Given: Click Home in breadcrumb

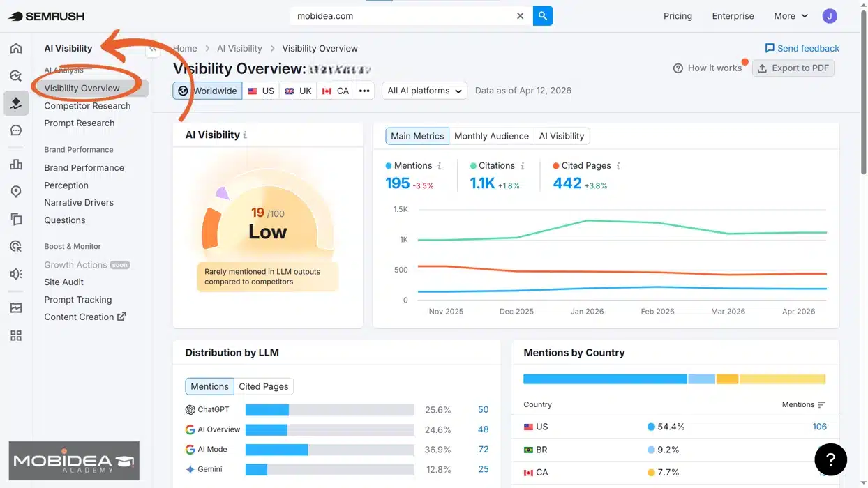Looking at the screenshot, I should point(185,49).
